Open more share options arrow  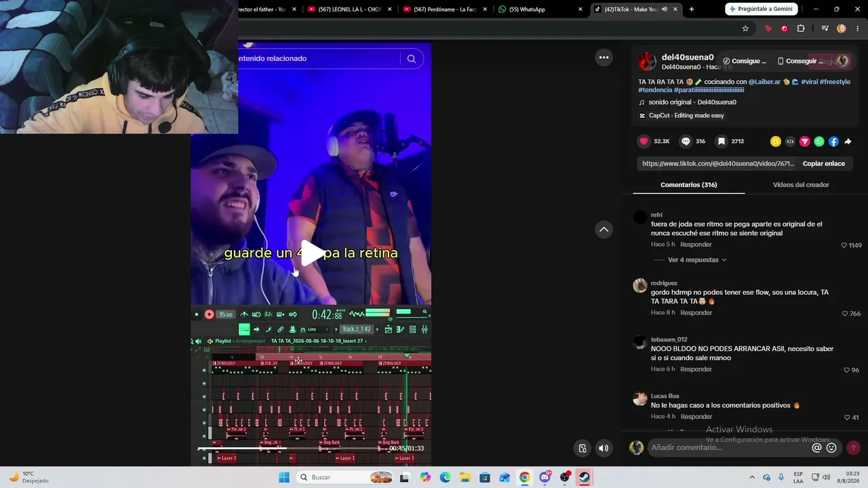click(x=848, y=142)
